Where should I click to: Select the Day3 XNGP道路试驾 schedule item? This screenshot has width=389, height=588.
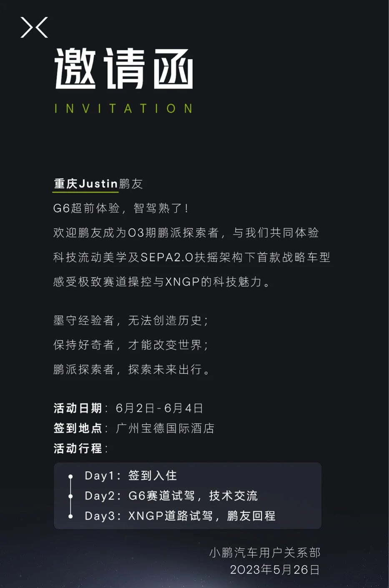[x=180, y=516]
